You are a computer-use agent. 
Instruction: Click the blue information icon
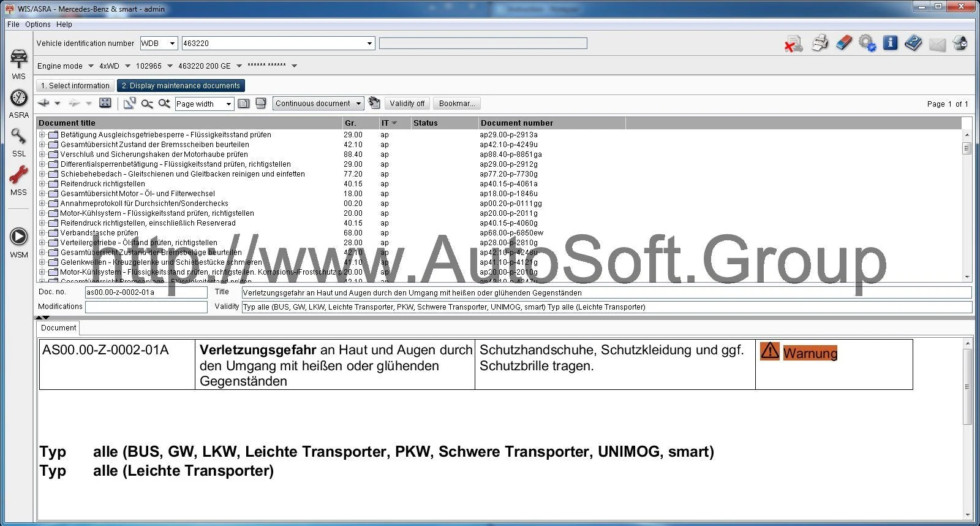pyautogui.click(x=890, y=44)
